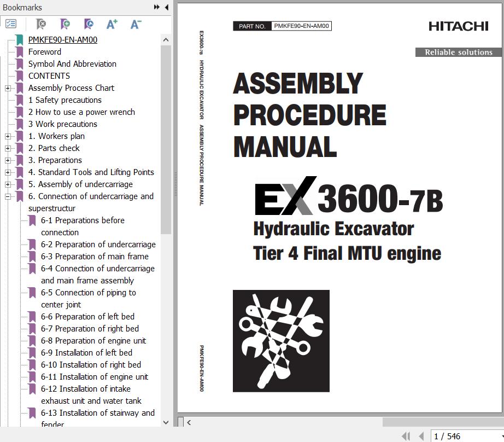Select 6-13 Installation of stairway and fender
Screen dimensions: 504x442
click(98, 418)
